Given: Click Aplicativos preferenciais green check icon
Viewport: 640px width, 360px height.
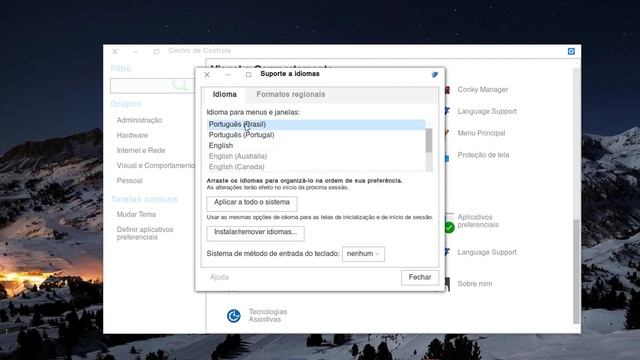Looking at the screenshot, I should click(449, 227).
